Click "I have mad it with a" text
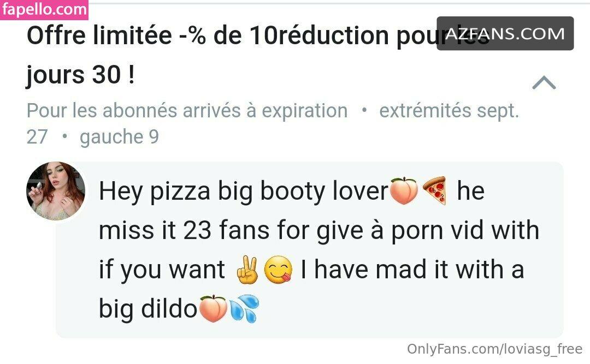Screen dimensions: 590x364 click(x=412, y=270)
